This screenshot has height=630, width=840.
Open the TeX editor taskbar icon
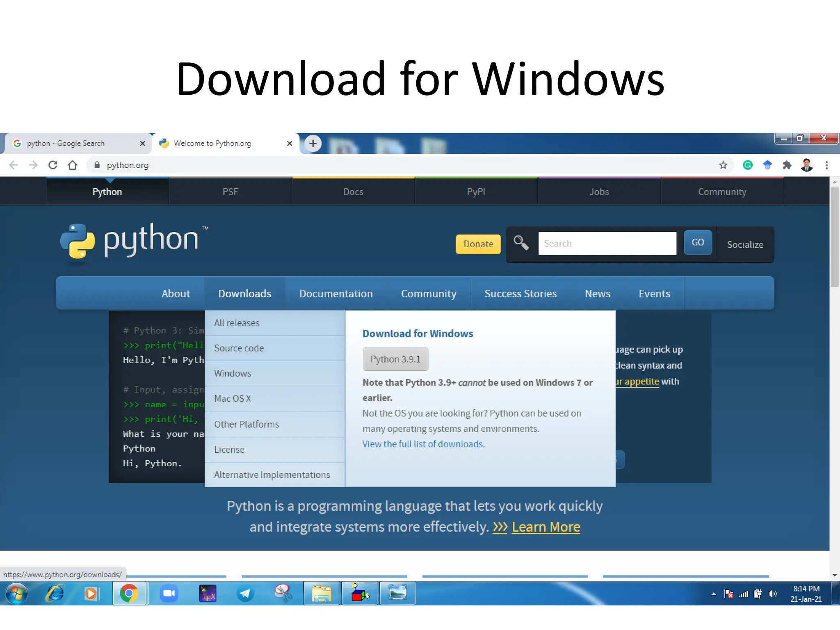tap(208, 593)
